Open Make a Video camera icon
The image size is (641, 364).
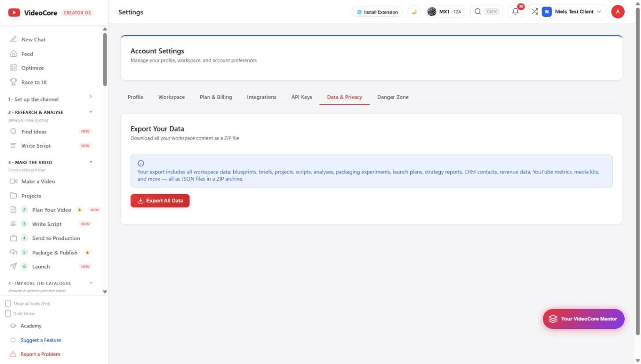pos(13,181)
